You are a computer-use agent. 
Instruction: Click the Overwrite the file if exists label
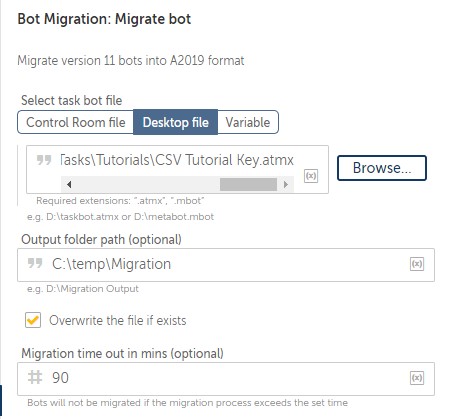118,321
